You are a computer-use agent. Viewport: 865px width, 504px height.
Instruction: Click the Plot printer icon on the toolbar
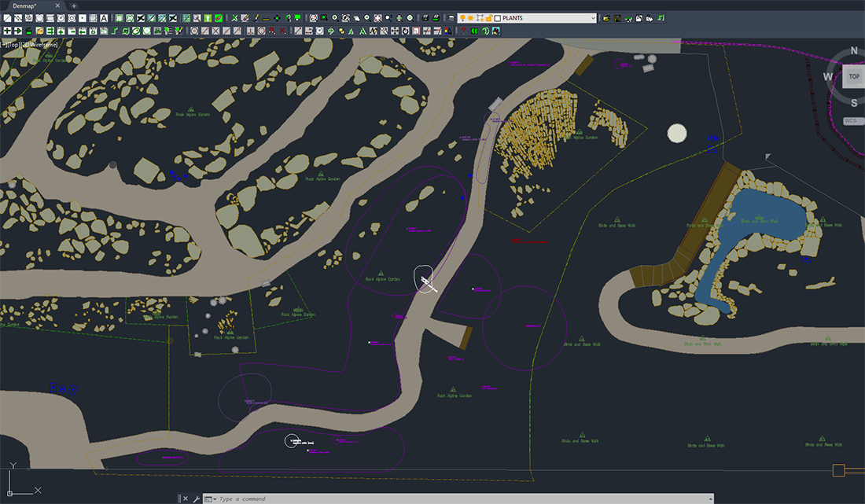pyautogui.click(x=425, y=17)
